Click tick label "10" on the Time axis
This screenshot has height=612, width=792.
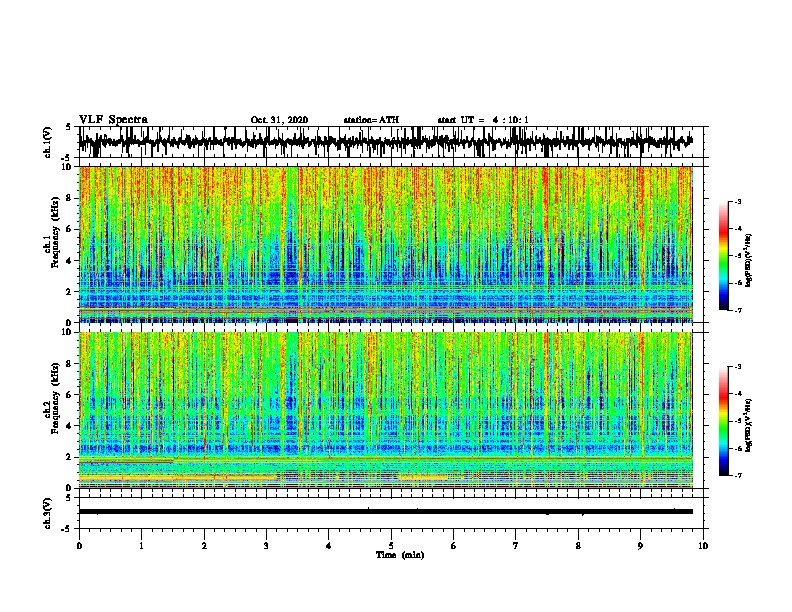point(703,546)
